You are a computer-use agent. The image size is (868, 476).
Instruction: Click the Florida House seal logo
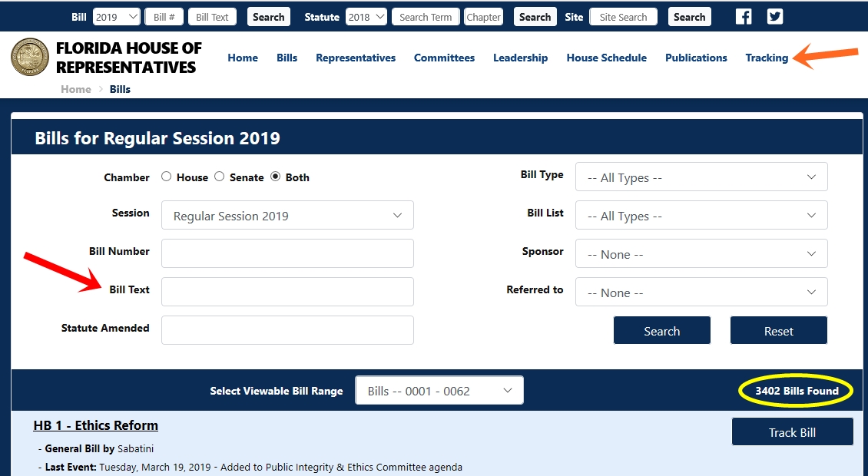point(30,57)
